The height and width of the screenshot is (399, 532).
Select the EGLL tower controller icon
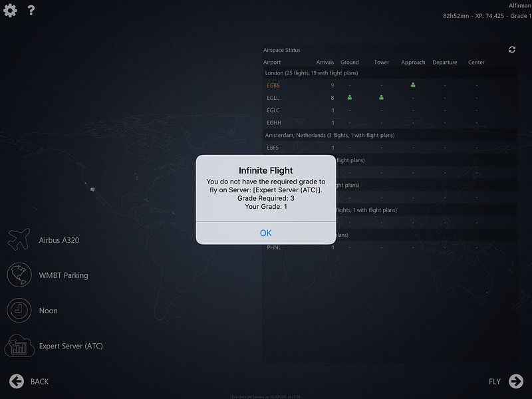coord(381,97)
